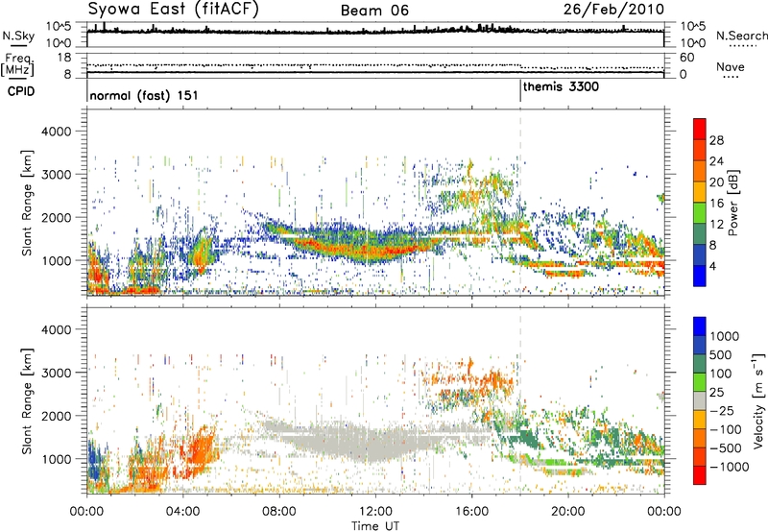The width and height of the screenshot is (768, 532).
Task: Click the 04:00 time tick label
Action: (183, 512)
